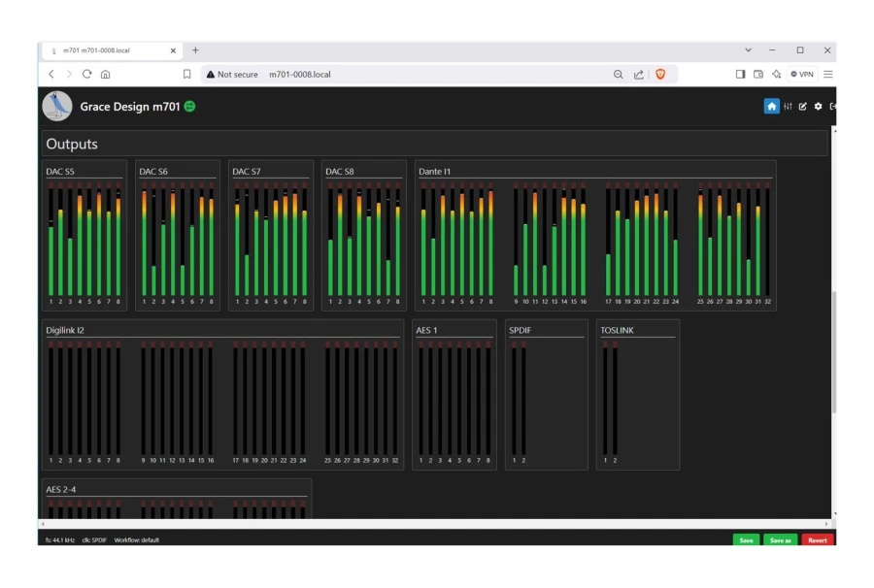The height and width of the screenshot is (588, 874).
Task: Click the browser home icon
Action: [105, 74]
